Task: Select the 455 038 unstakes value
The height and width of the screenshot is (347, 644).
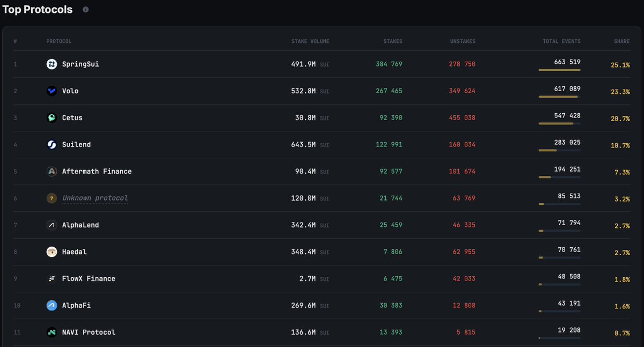Action: click(462, 118)
